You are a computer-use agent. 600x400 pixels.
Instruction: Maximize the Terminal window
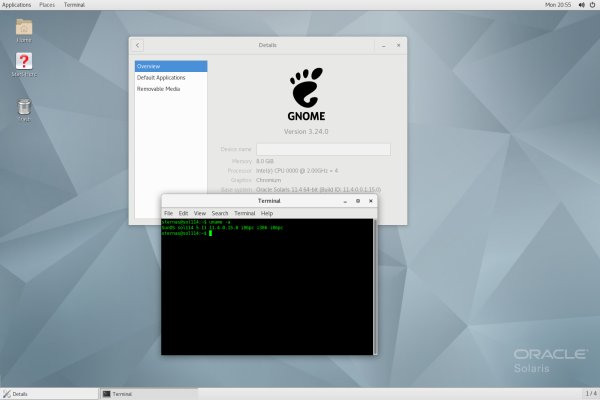(358, 201)
